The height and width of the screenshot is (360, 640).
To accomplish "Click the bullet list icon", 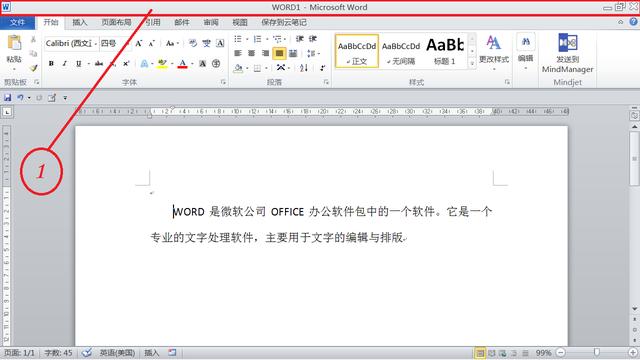I will tap(238, 39).
